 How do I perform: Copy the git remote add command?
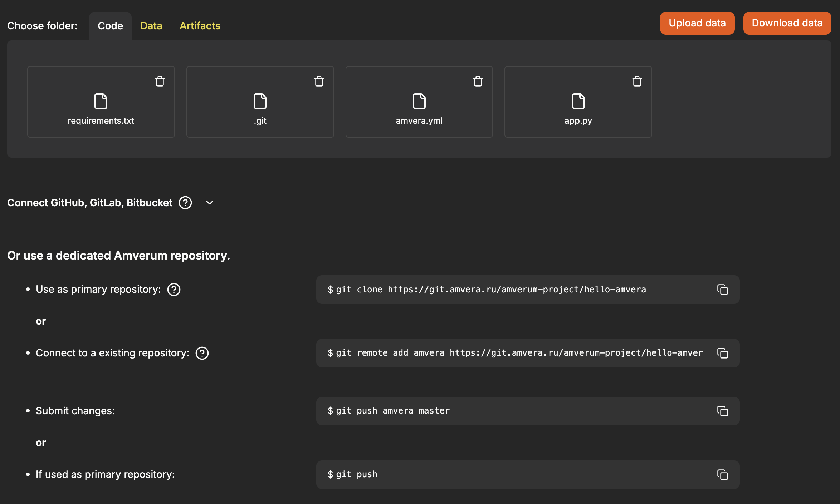723,353
